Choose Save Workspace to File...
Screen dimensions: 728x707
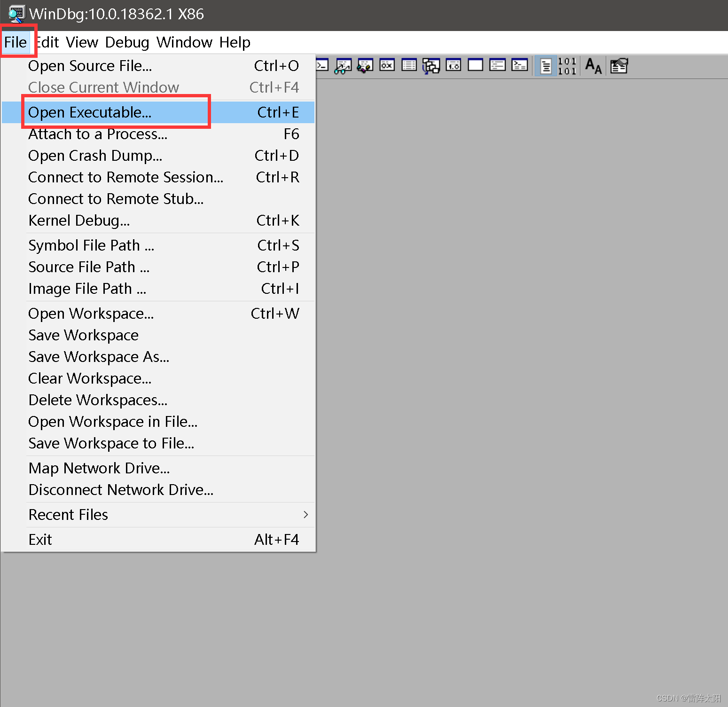tap(158, 443)
